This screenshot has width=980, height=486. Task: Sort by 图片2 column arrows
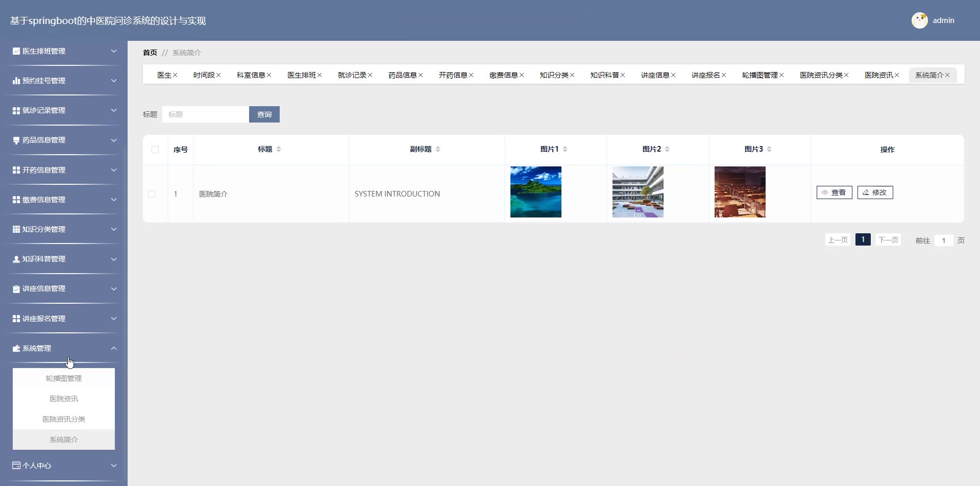pos(667,149)
